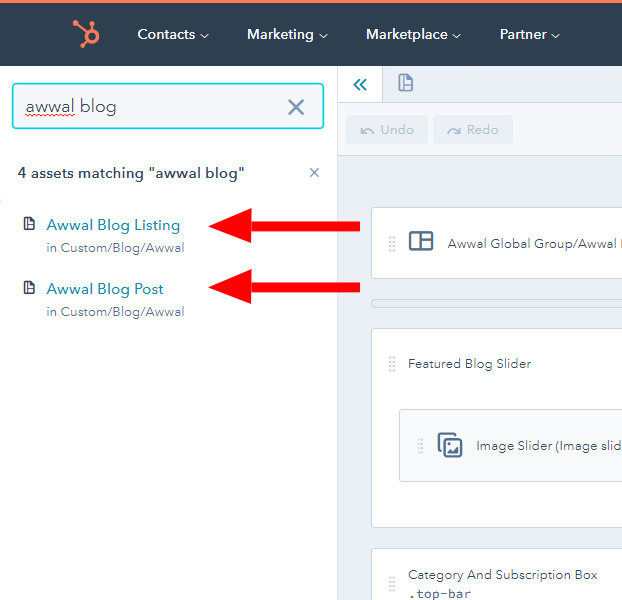The width and height of the screenshot is (622, 600).
Task: Grab the Awwal Global Group drag handle
Action: pos(392,244)
